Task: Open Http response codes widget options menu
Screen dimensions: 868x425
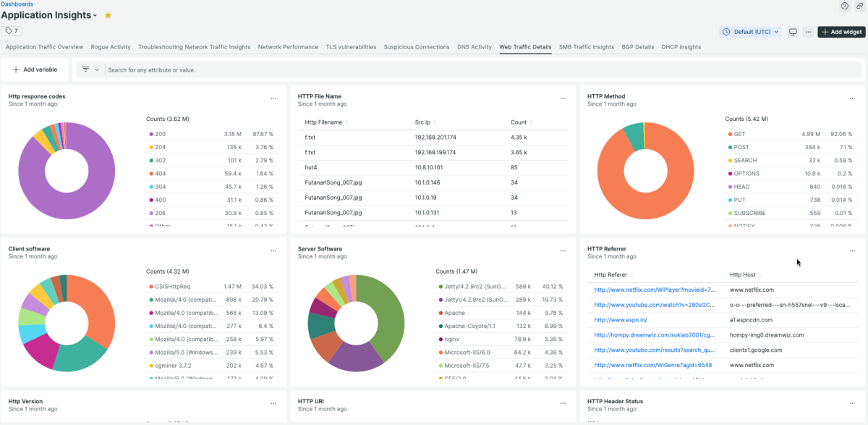Action: coord(273,98)
